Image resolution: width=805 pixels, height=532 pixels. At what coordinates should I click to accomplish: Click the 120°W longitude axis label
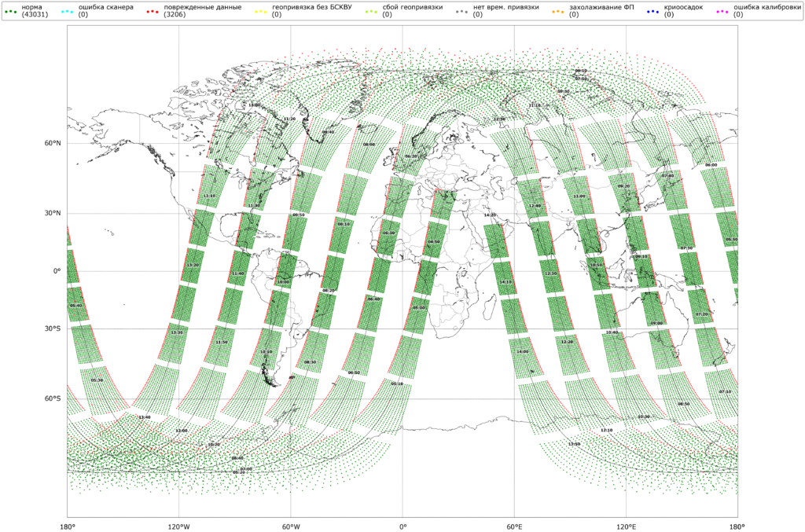click(178, 525)
